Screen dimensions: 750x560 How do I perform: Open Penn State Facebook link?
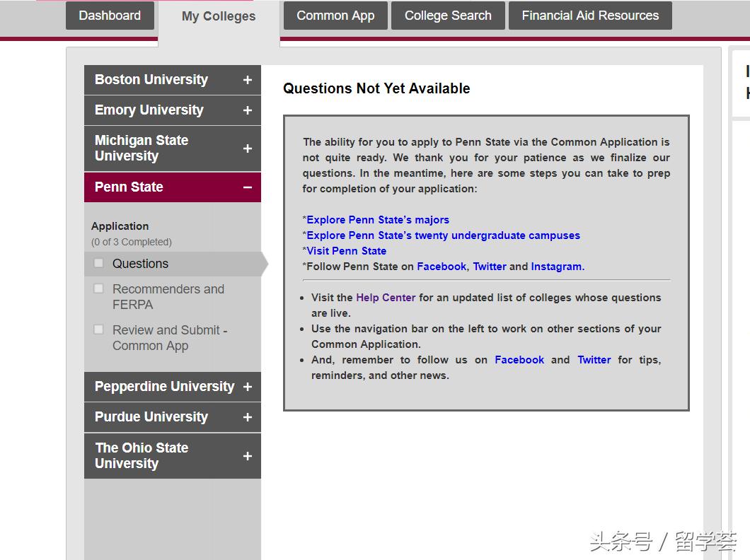point(442,267)
